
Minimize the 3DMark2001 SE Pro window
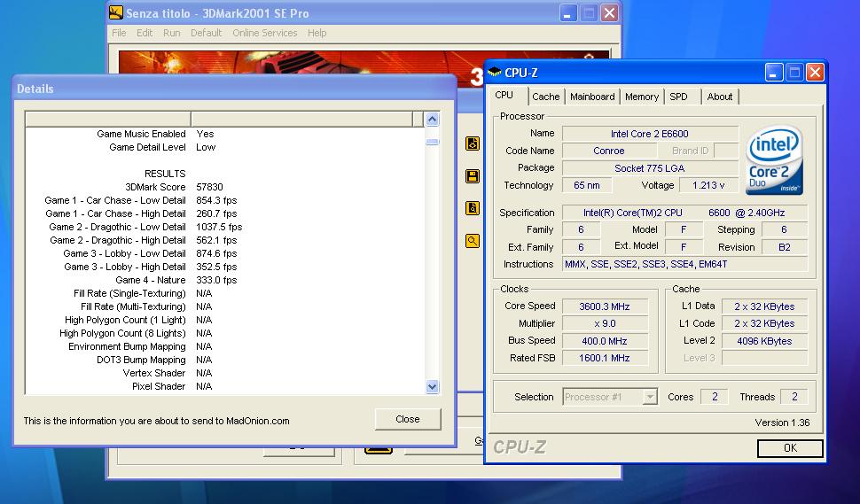568,13
